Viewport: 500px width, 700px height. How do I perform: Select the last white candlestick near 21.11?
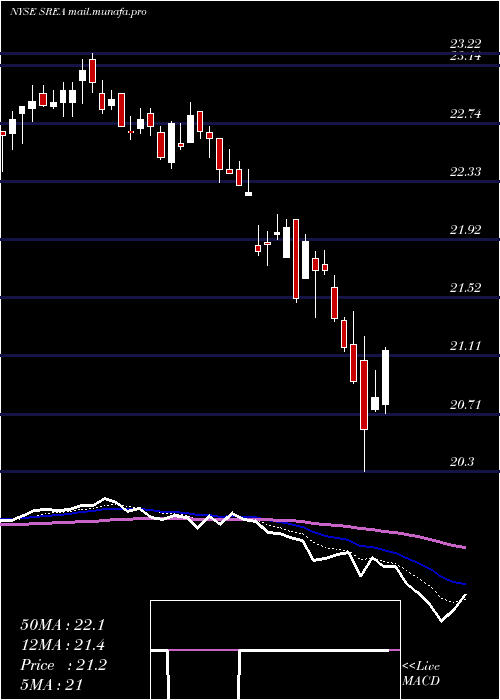(x=386, y=378)
